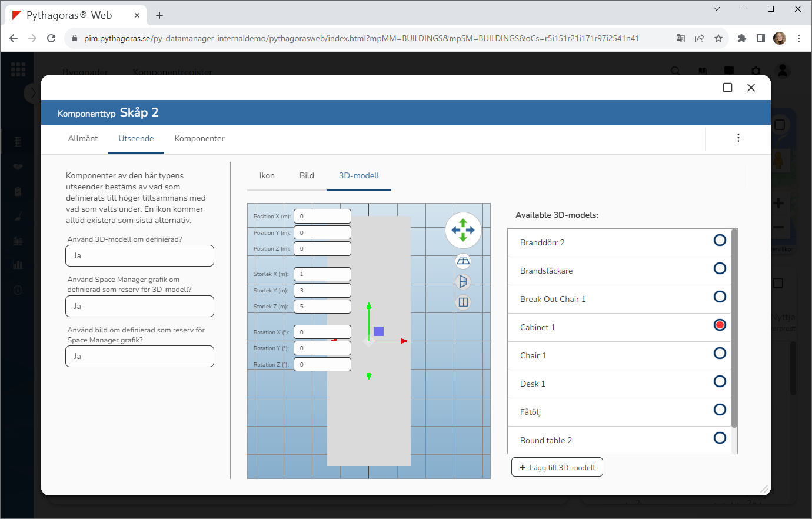
Task: Click the Storlek Y input field
Action: 322,291
